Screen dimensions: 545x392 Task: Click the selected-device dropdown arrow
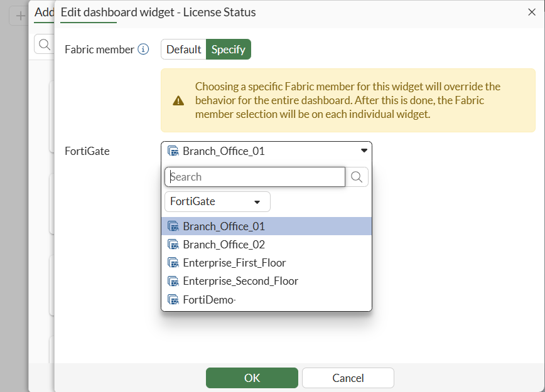364,151
